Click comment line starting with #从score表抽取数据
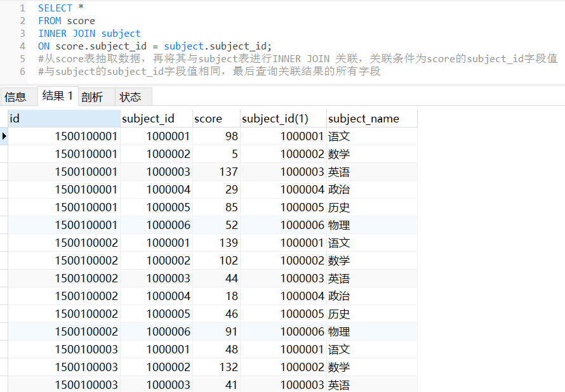565x392 pixels. (298, 59)
